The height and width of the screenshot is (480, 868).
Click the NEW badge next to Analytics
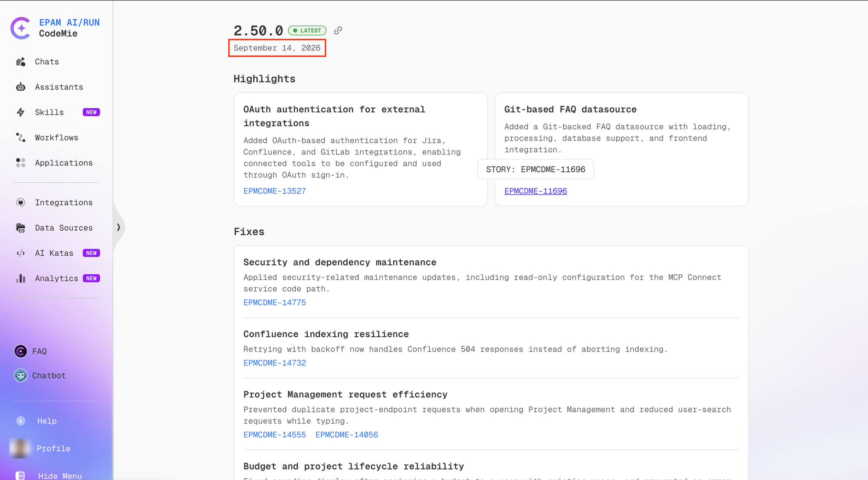pyautogui.click(x=91, y=278)
